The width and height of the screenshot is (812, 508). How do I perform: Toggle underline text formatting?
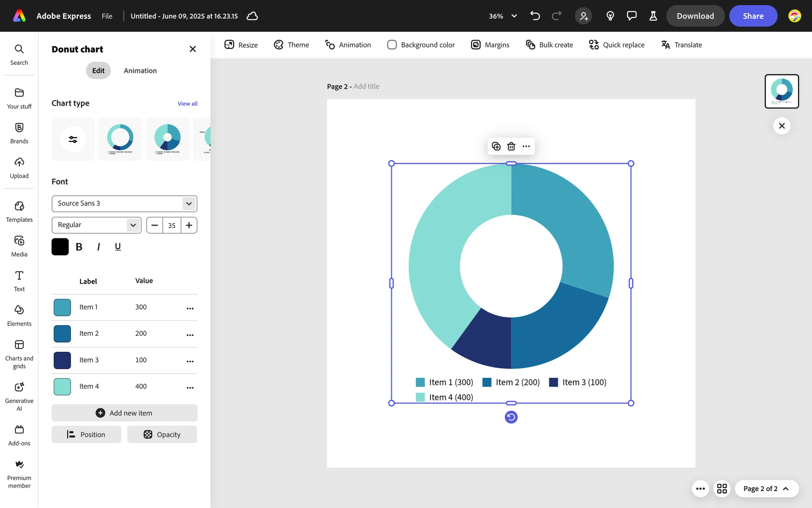(118, 247)
